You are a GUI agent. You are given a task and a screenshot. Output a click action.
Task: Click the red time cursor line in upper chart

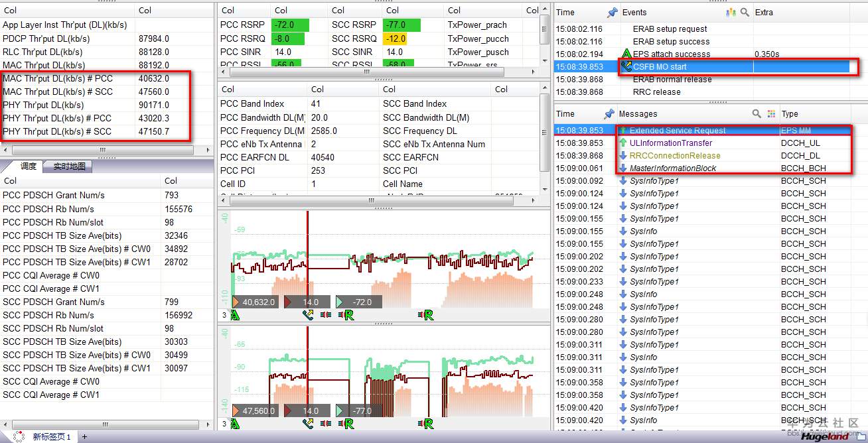point(307,259)
